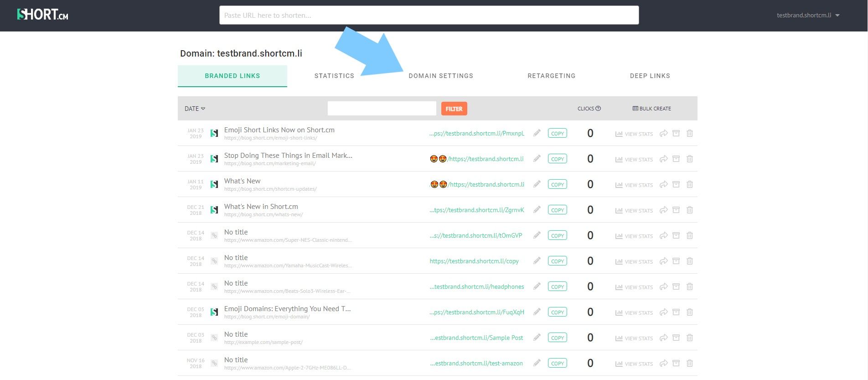Delete the Emoji Short Links row
The width and height of the screenshot is (868, 380).
click(x=690, y=133)
